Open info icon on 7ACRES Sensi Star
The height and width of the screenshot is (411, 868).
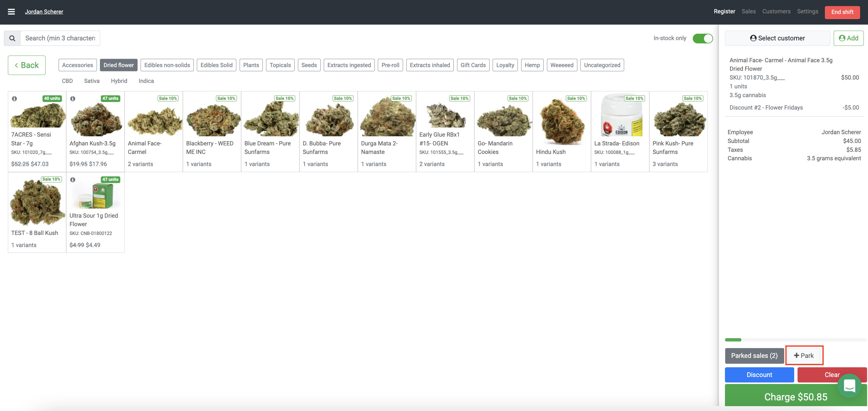[x=15, y=99]
